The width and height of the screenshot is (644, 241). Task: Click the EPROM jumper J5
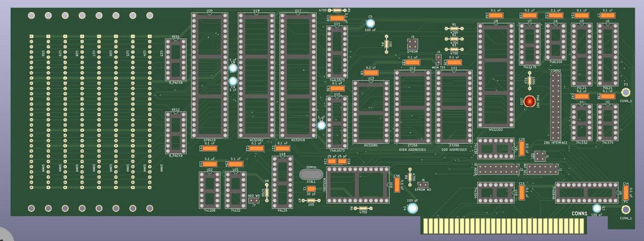[x=412, y=44]
